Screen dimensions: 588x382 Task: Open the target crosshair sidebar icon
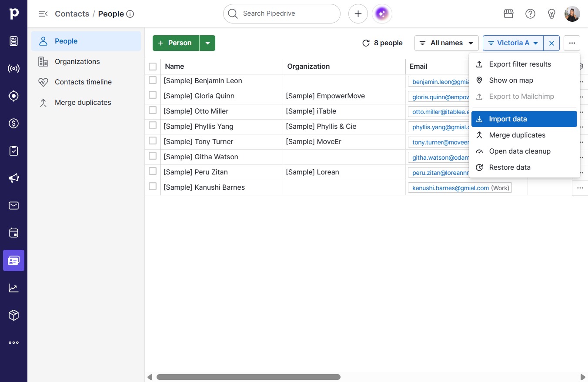click(13, 96)
